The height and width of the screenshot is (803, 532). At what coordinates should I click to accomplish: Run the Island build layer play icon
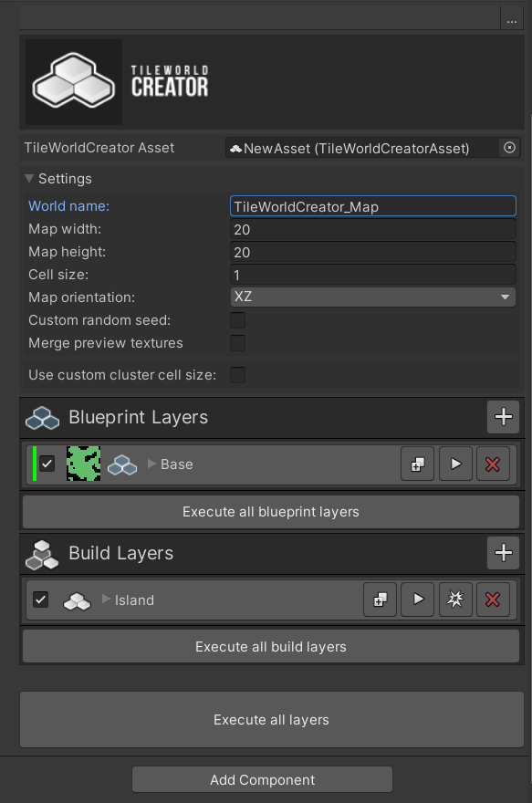tap(418, 600)
